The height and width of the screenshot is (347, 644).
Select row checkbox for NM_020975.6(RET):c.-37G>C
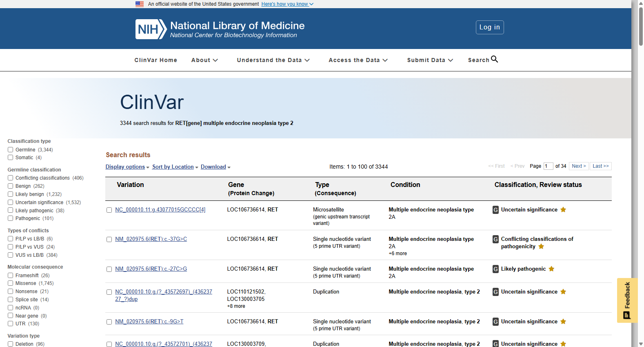coord(109,240)
